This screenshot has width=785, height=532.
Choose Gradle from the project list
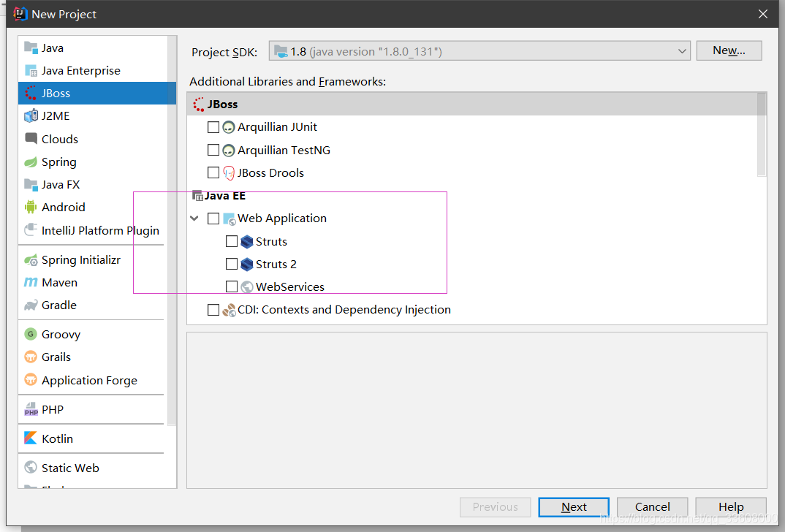point(97,305)
